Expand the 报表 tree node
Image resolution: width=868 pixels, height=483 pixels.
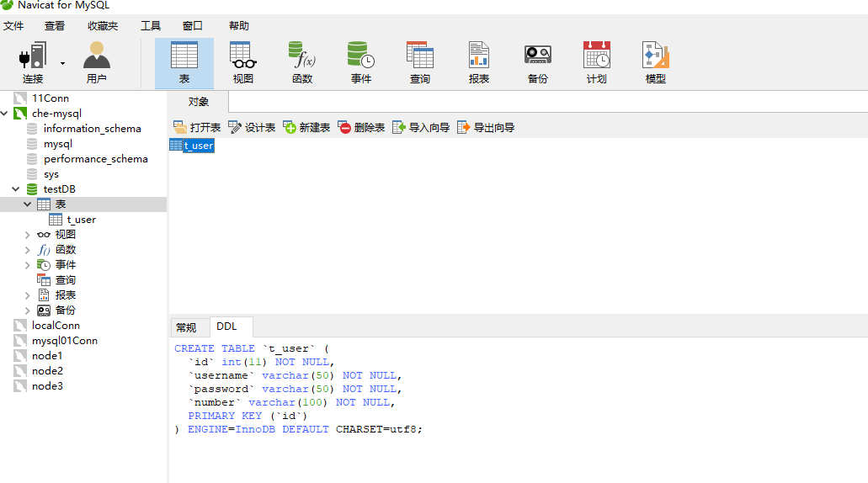[27, 295]
